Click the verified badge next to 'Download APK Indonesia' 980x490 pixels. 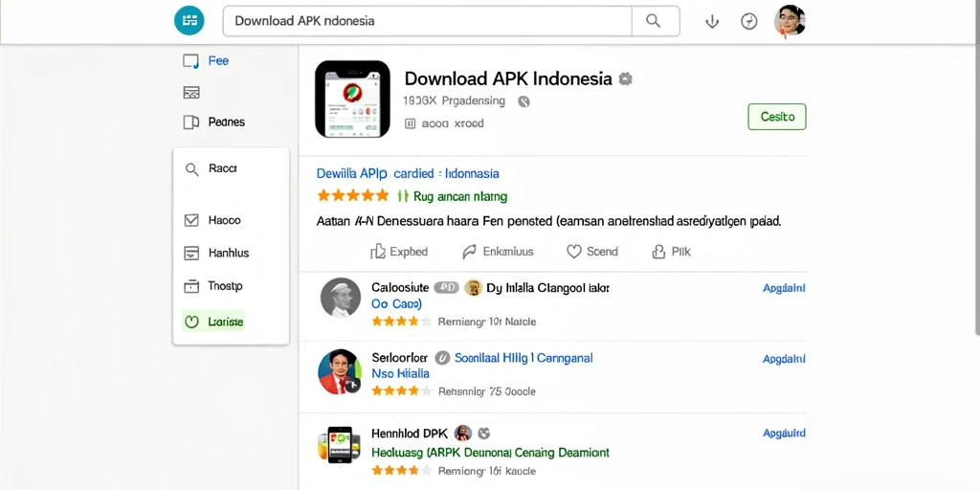pyautogui.click(x=625, y=78)
